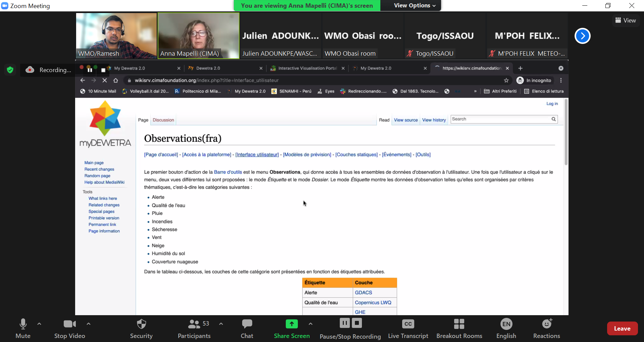Expand hidden bookmarks chevron
644x342 pixels.
(x=475, y=91)
